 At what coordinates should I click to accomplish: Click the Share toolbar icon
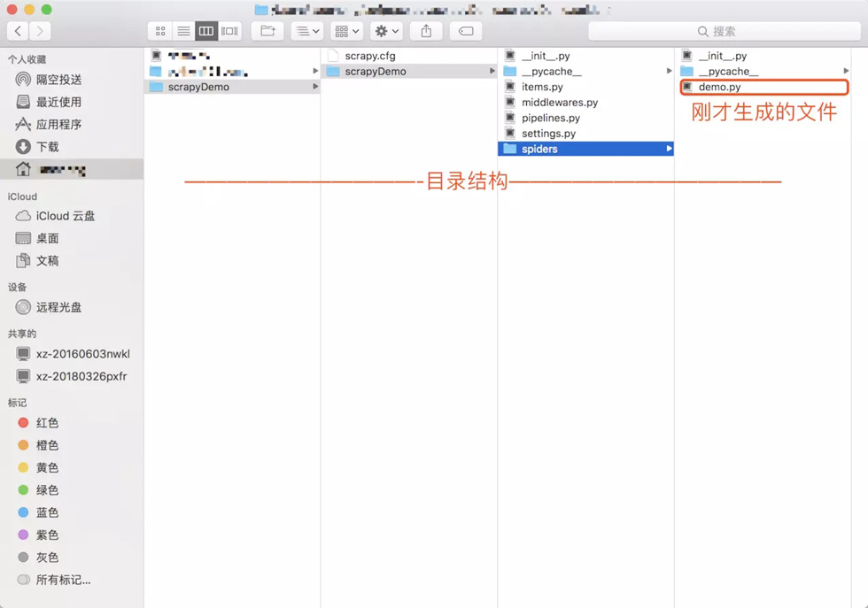[x=426, y=31]
